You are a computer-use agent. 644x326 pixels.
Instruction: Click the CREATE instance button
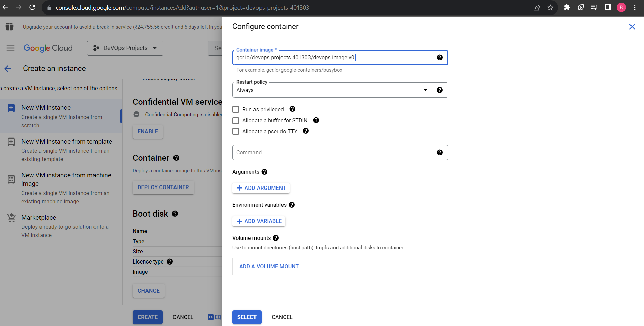(x=147, y=317)
